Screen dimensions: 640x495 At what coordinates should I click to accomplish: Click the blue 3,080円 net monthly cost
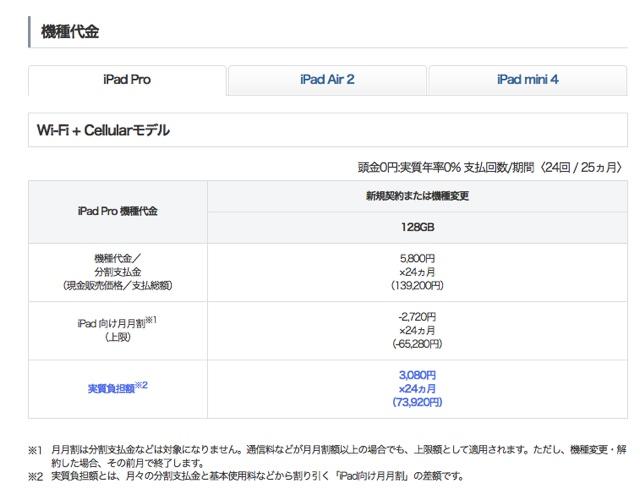click(x=417, y=375)
